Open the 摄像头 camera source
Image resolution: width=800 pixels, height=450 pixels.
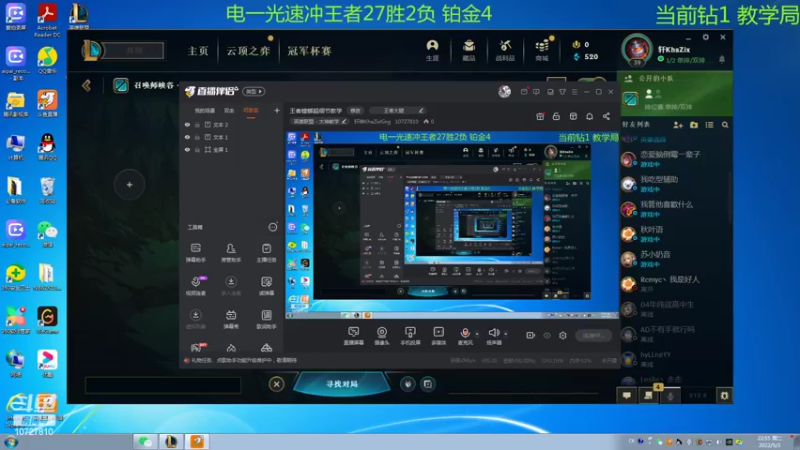tap(382, 336)
